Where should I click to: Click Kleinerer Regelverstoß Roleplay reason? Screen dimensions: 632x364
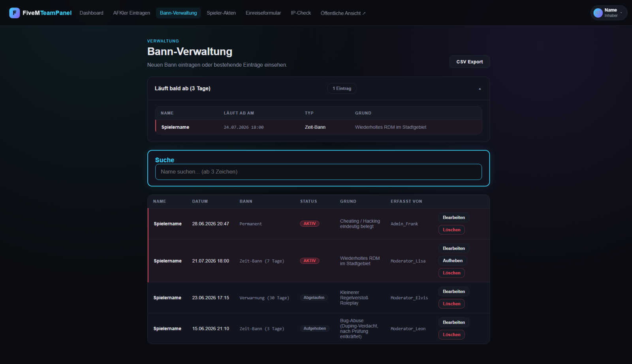point(354,298)
